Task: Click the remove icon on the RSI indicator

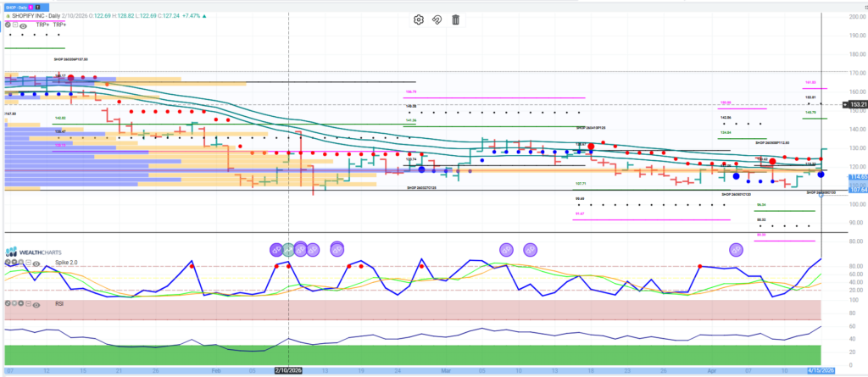Action: tap(8, 303)
